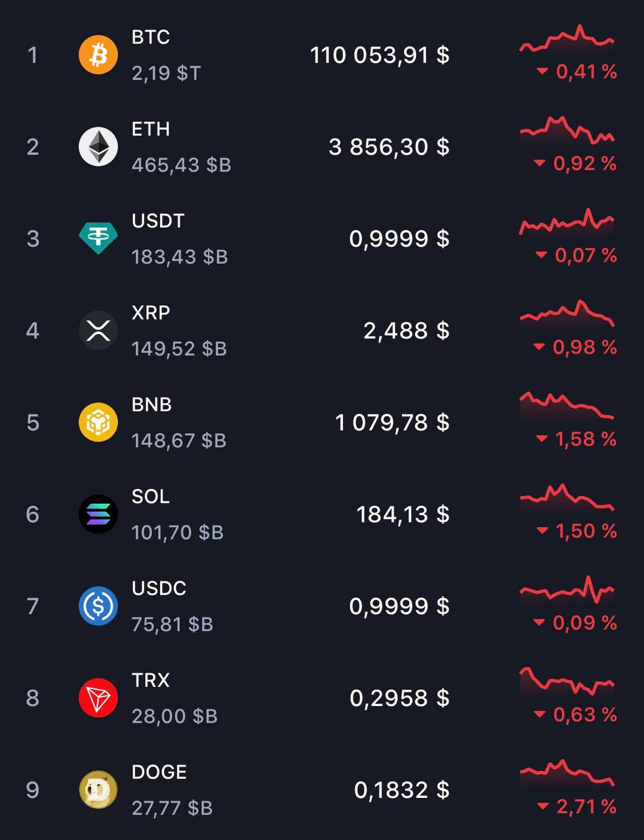Select USDC market cap 75,81 $B
This screenshot has width=644, height=840.
(172, 624)
